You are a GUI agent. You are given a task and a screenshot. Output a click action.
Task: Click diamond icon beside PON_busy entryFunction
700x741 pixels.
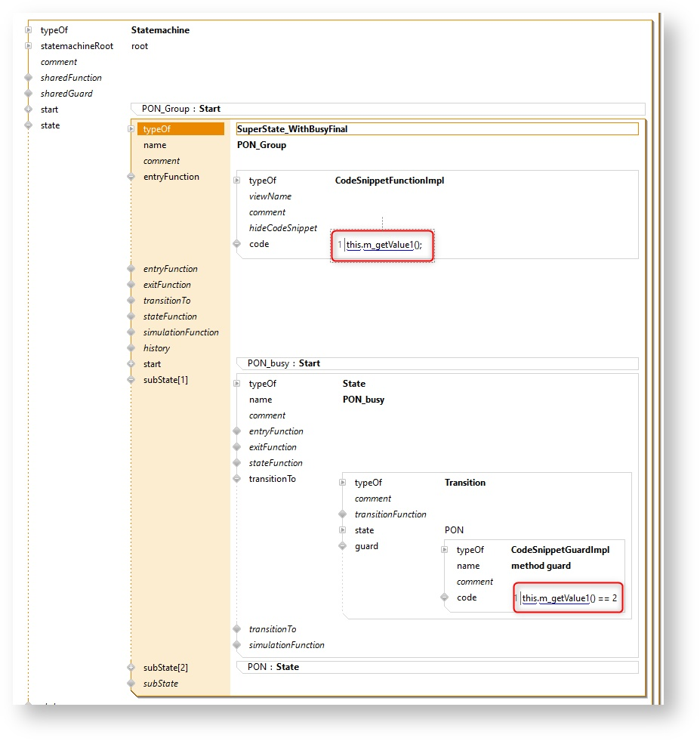click(x=236, y=431)
